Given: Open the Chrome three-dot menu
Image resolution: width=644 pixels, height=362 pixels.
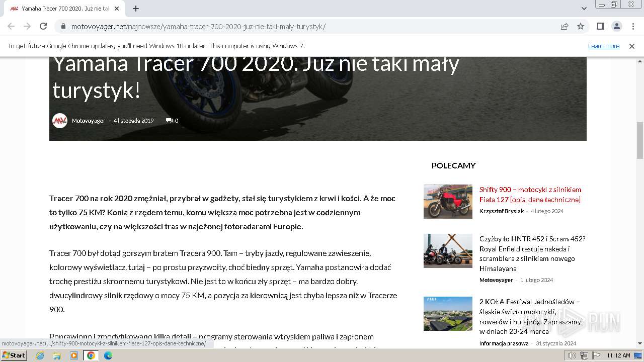Looking at the screenshot, I should pos(632,26).
